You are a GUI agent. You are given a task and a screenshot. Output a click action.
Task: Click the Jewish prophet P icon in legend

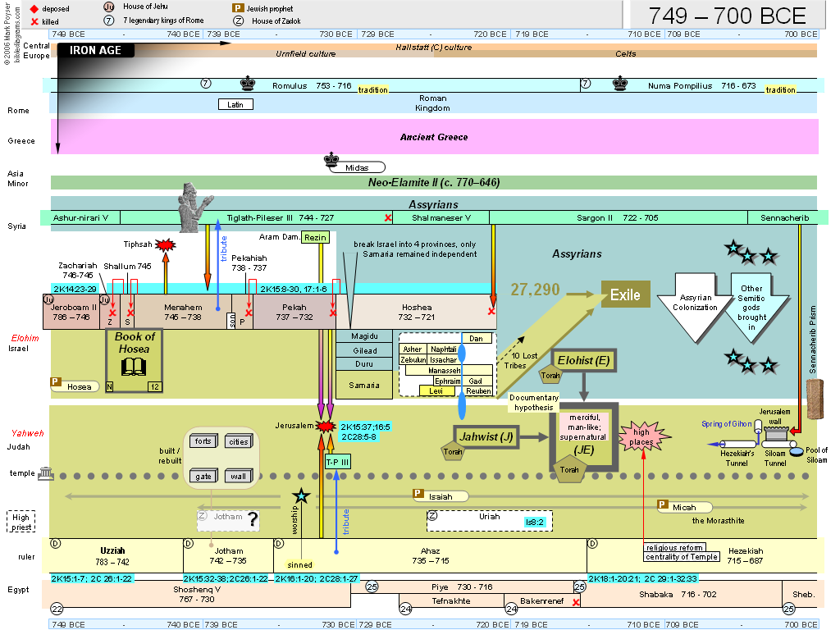coord(237,8)
